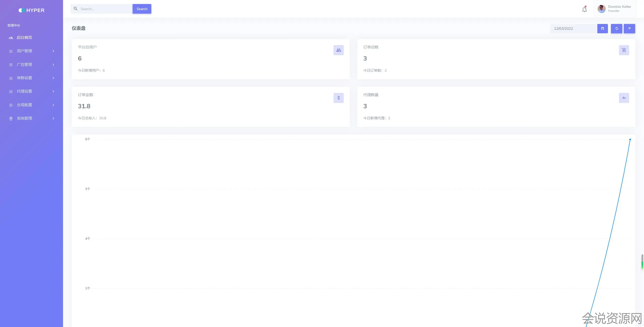644x327 pixels.
Task: Click the dollar icon on 订单金额 card
Action: (338, 98)
